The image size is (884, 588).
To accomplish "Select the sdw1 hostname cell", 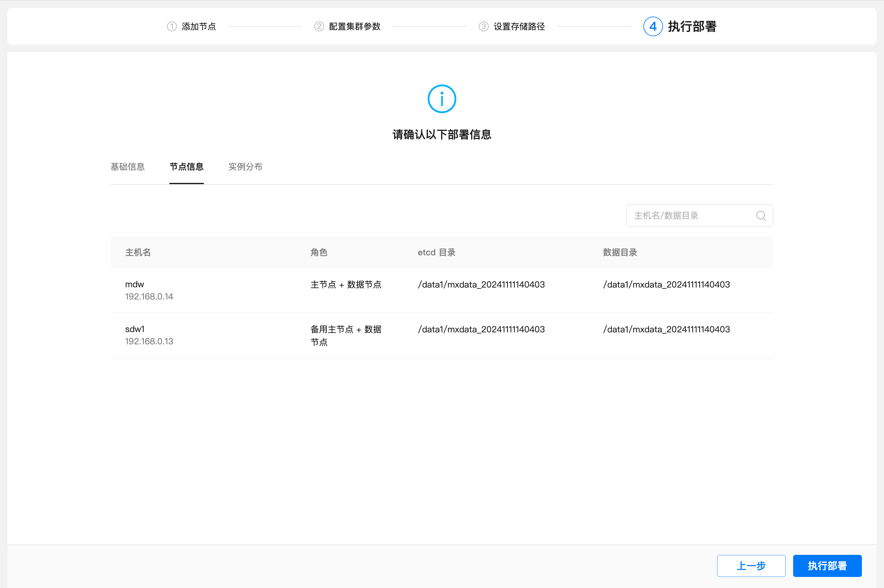I will (x=135, y=329).
